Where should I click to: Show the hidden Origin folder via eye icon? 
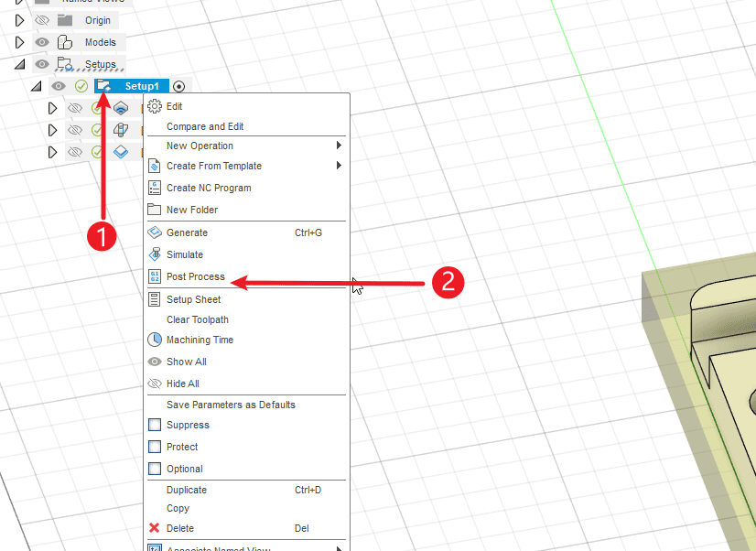(x=41, y=20)
